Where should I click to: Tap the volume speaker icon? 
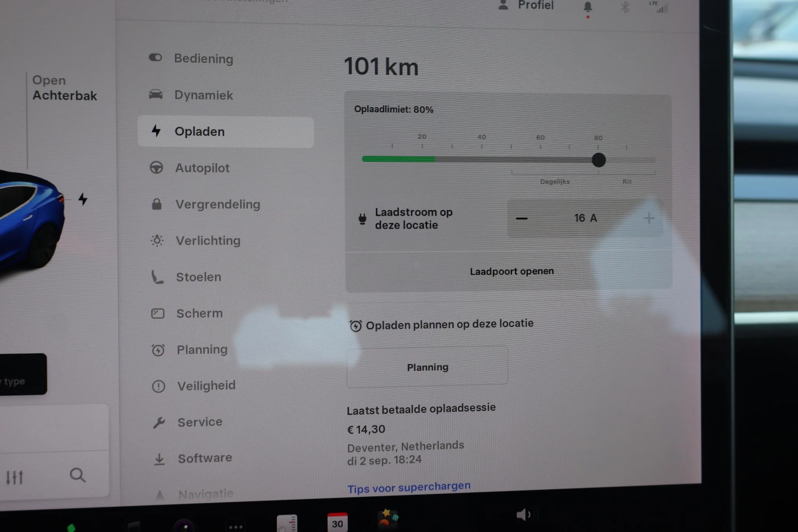click(523, 515)
